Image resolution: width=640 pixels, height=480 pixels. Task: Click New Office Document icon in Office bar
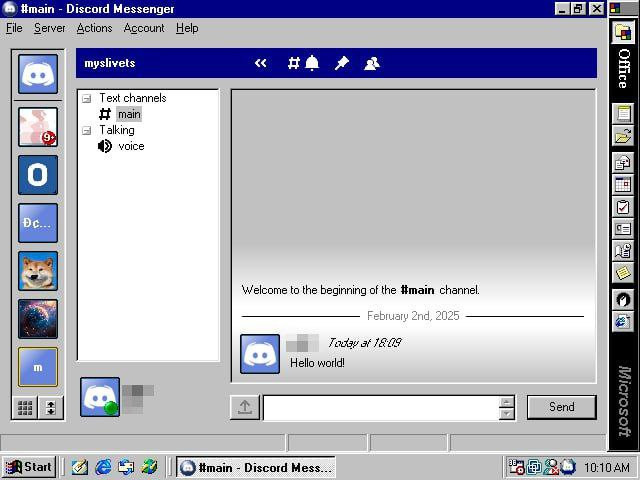click(x=623, y=113)
